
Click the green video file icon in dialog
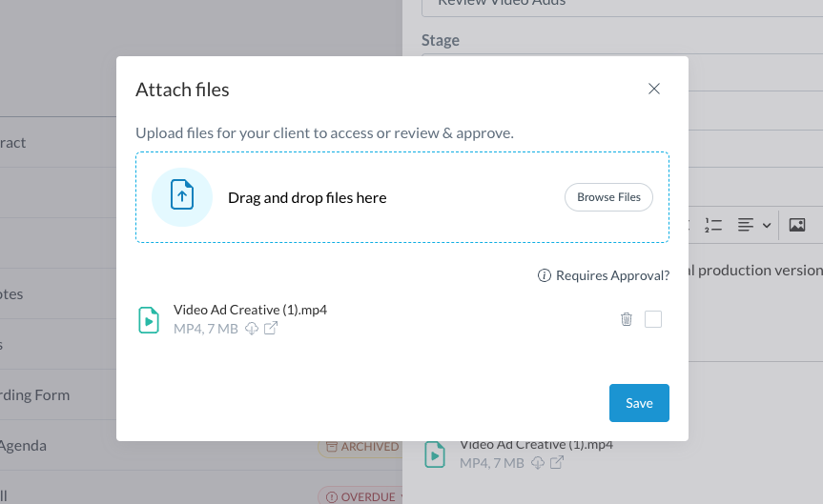pyautogui.click(x=148, y=319)
